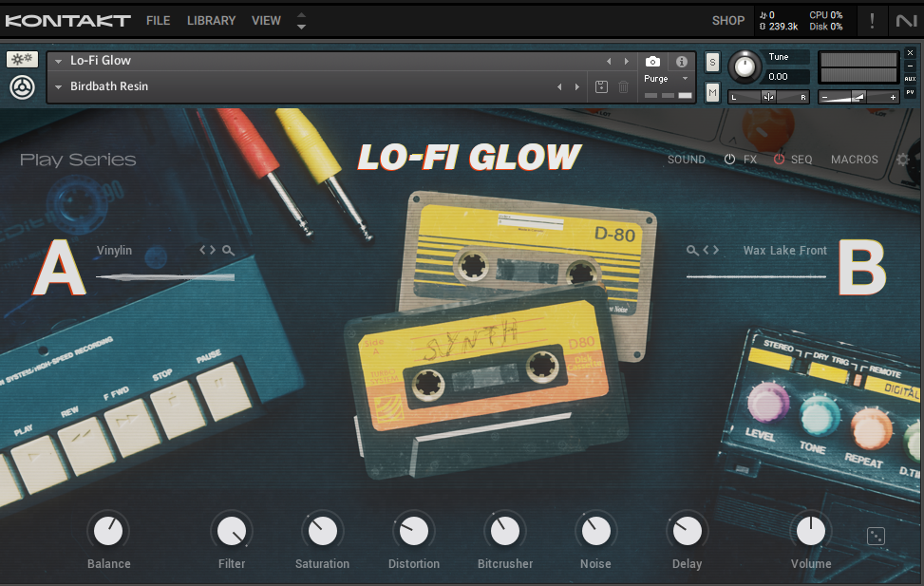Click the randomize dice icon
924x586 pixels.
point(876,537)
